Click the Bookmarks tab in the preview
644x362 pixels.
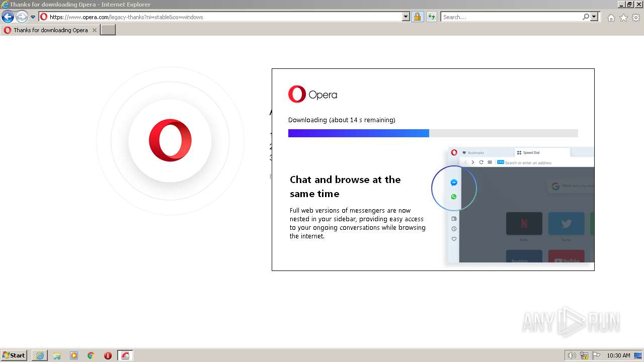coord(473,152)
